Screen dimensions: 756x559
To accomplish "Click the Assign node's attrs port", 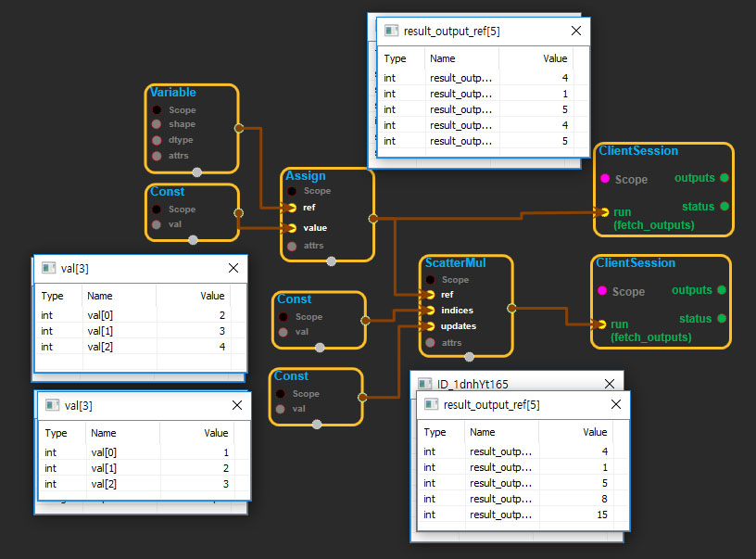I will (x=292, y=246).
